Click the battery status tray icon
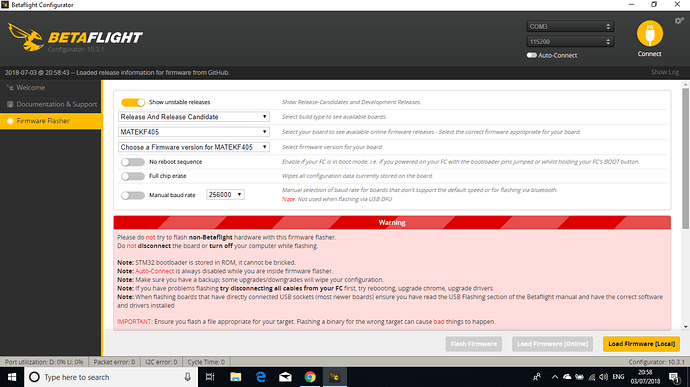Screen dimensions: 690x387 pos(580,377)
